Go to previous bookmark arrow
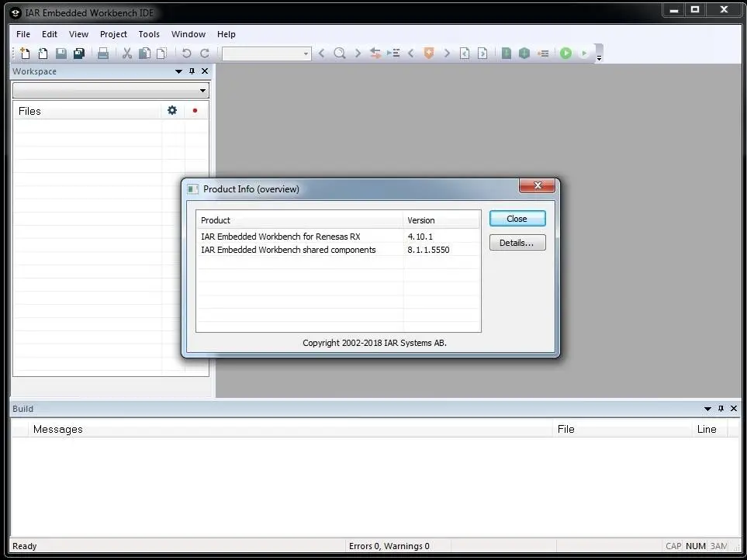Image resolution: width=747 pixels, height=560 pixels. pos(410,54)
